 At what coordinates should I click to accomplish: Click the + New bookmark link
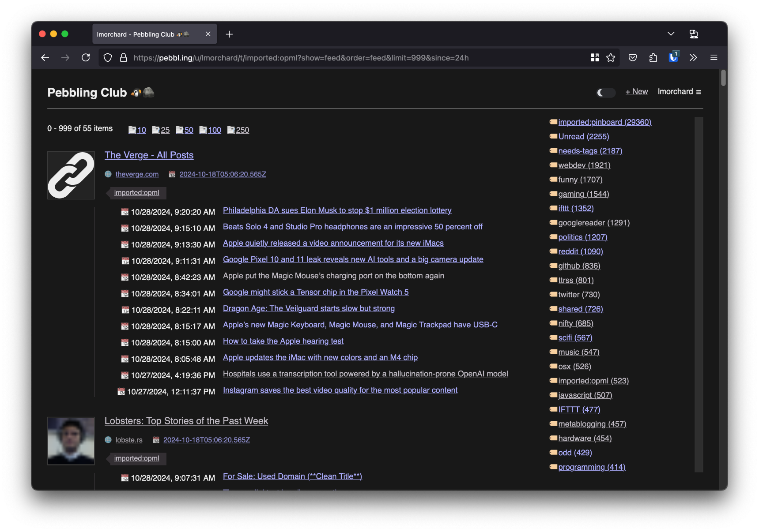[x=636, y=92]
